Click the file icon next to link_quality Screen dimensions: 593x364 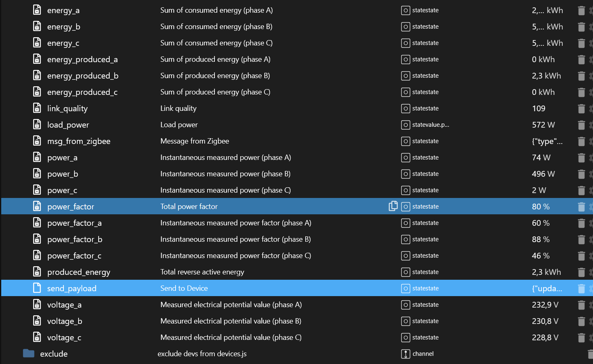click(37, 108)
